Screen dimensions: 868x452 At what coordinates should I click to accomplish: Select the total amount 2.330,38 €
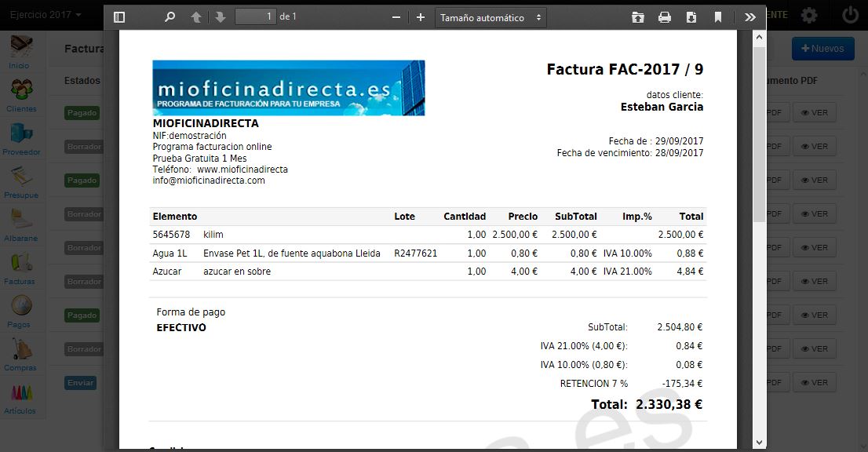point(669,404)
